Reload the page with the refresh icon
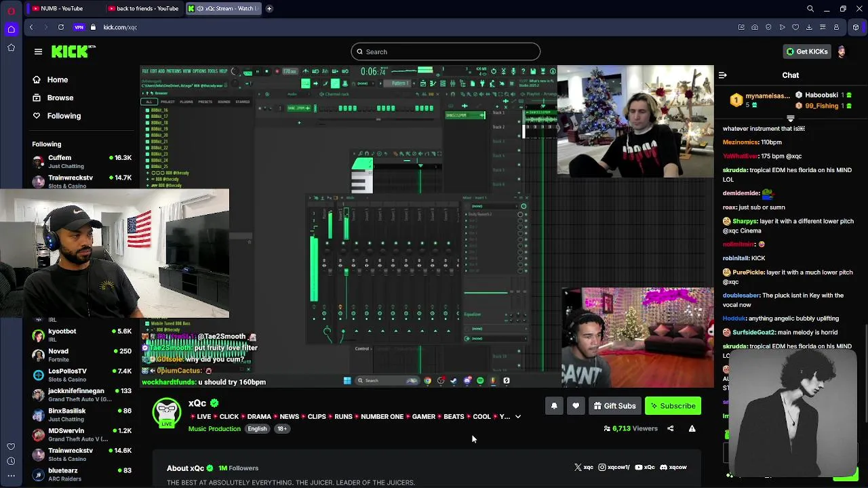 [61, 27]
